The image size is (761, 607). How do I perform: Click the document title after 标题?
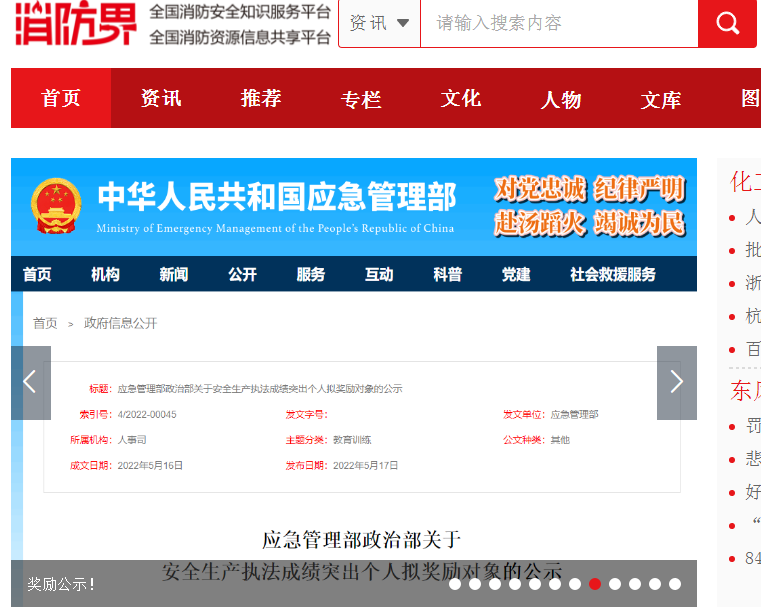point(260,389)
